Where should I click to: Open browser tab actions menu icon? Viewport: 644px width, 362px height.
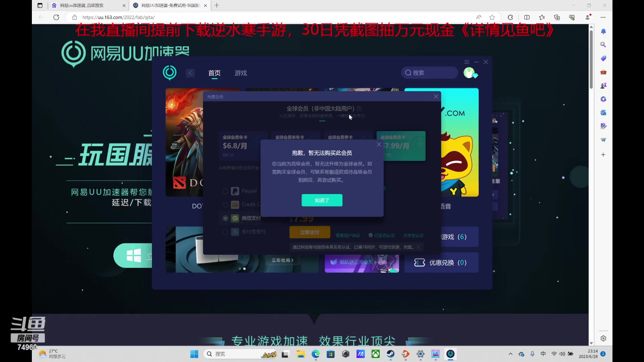click(40, 5)
